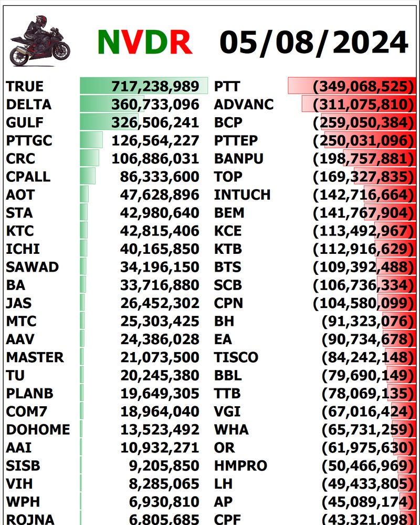Click the green bar beside PTTGC
The height and width of the screenshot is (525, 420).
(91, 141)
